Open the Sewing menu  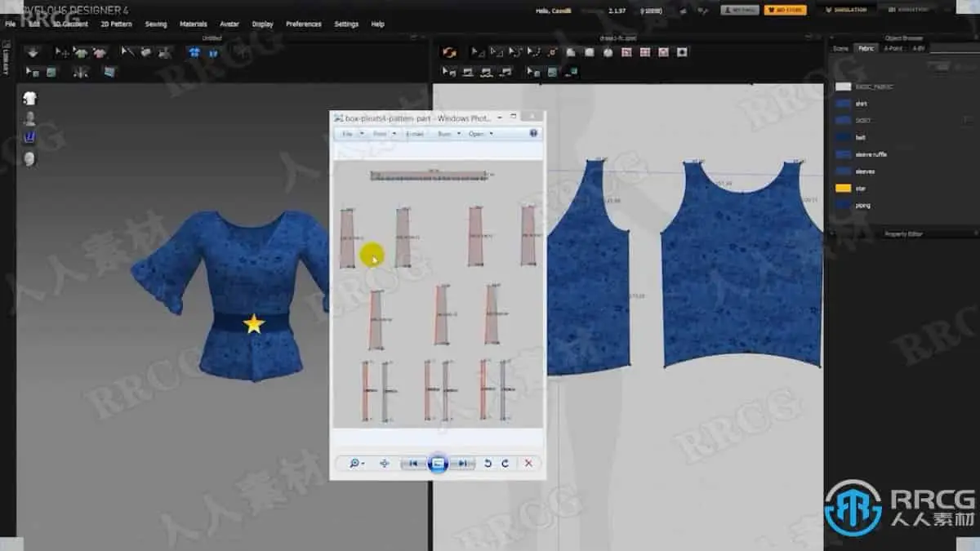coord(156,24)
